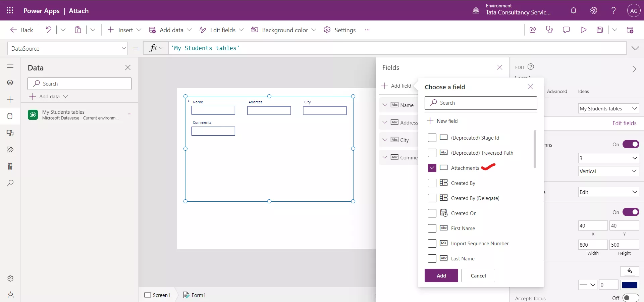Check the Created On checkbox

click(432, 213)
